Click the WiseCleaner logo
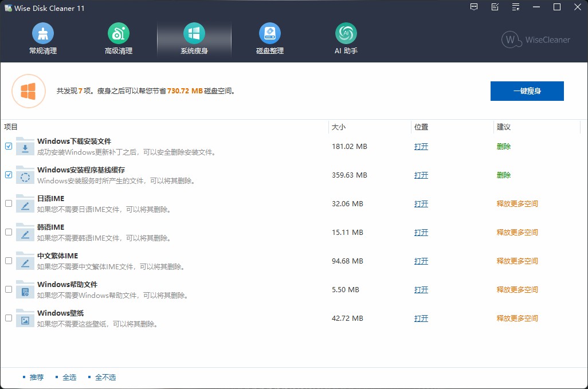 pos(535,40)
